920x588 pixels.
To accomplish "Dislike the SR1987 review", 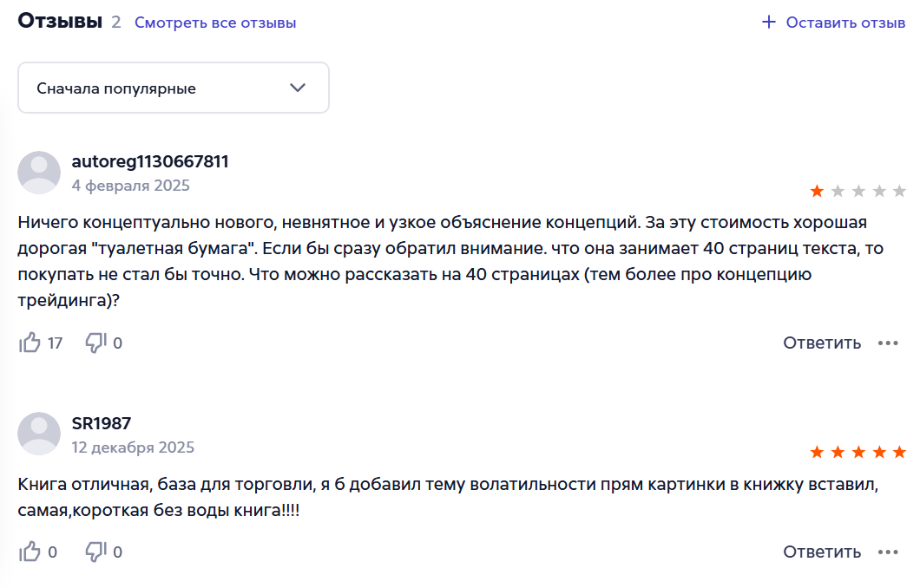I will click(95, 552).
